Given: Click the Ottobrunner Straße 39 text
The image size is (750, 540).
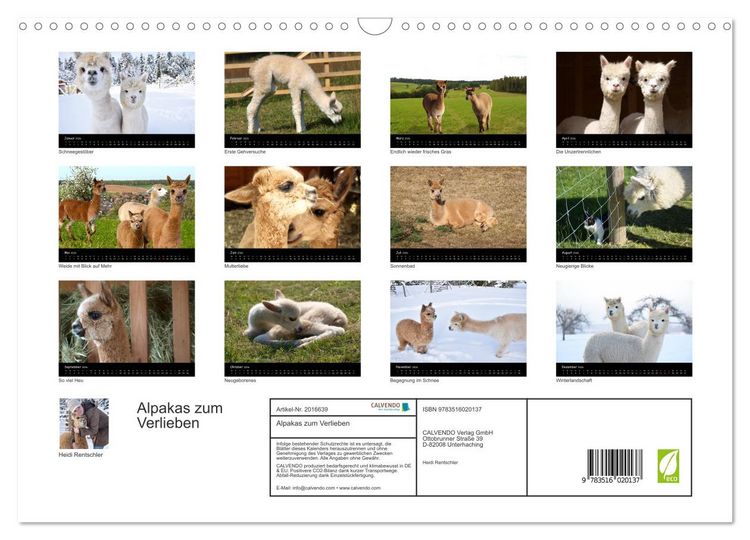Looking at the screenshot, I should 452,439.
